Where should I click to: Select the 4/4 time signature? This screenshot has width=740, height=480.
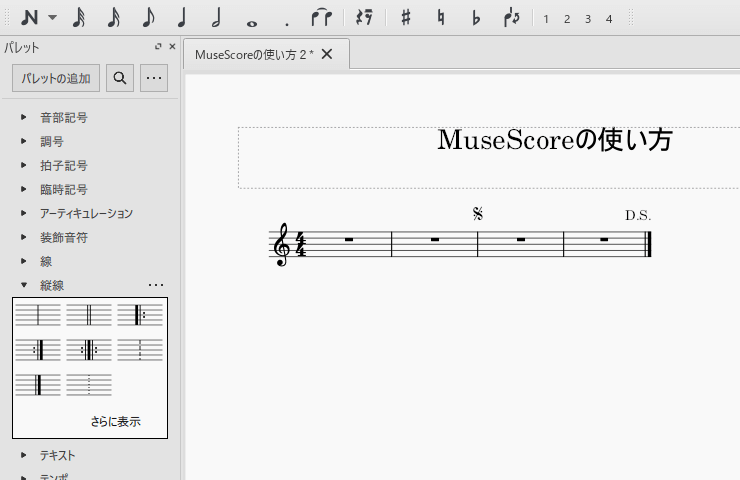pyautogui.click(x=301, y=245)
